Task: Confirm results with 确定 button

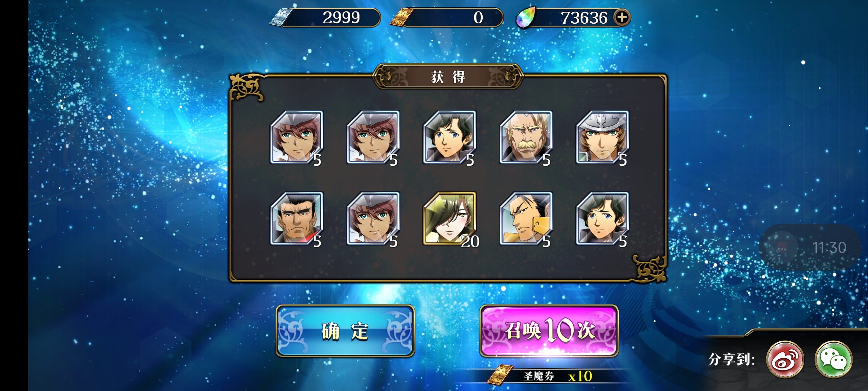Action: coord(345,331)
